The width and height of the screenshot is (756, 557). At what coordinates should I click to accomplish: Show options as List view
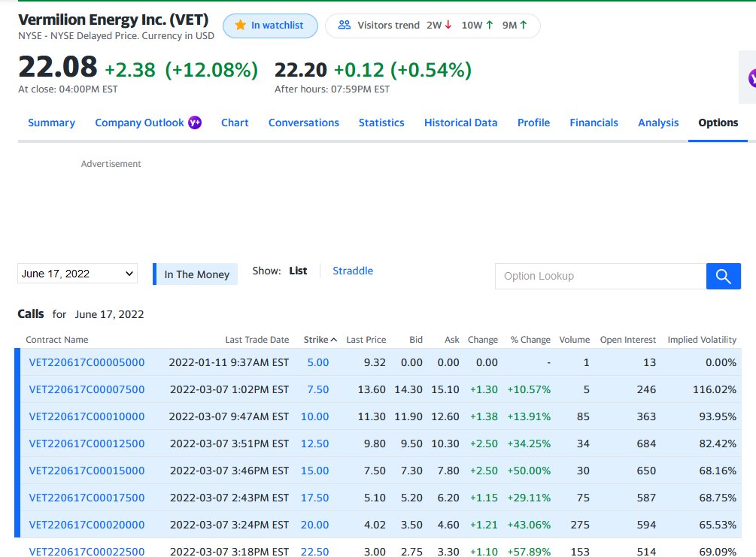(x=298, y=271)
